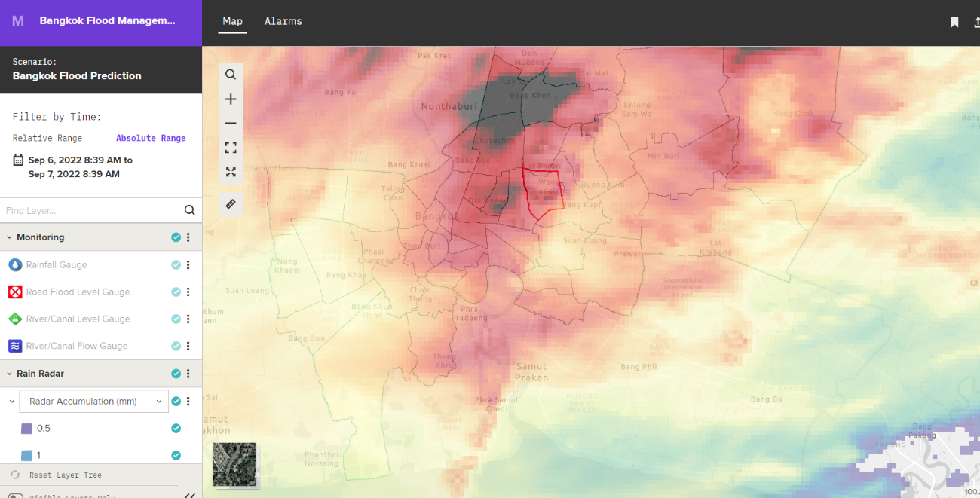
Task: Click the map search magnifier icon
Action: (231, 75)
